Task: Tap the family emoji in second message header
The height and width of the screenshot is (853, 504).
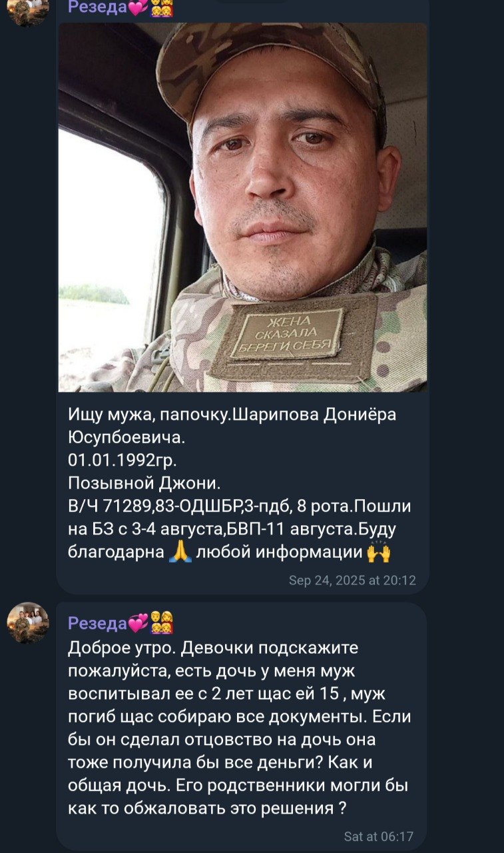Action: point(162,623)
